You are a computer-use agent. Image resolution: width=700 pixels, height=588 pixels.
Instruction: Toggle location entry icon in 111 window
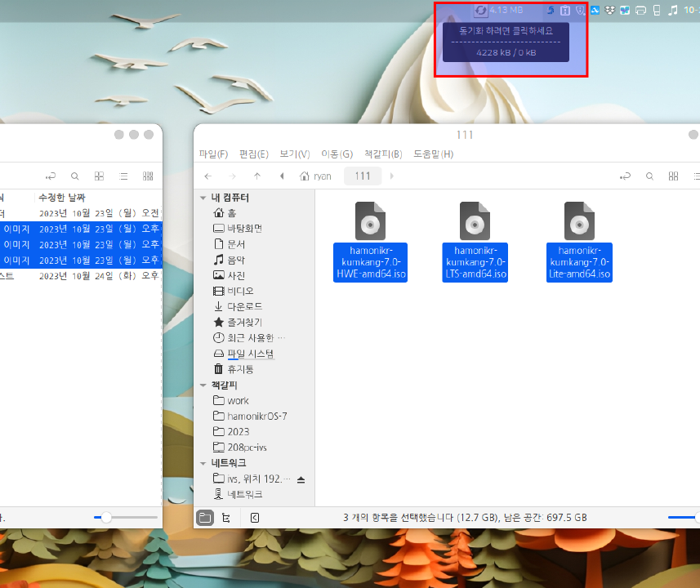coord(626,176)
